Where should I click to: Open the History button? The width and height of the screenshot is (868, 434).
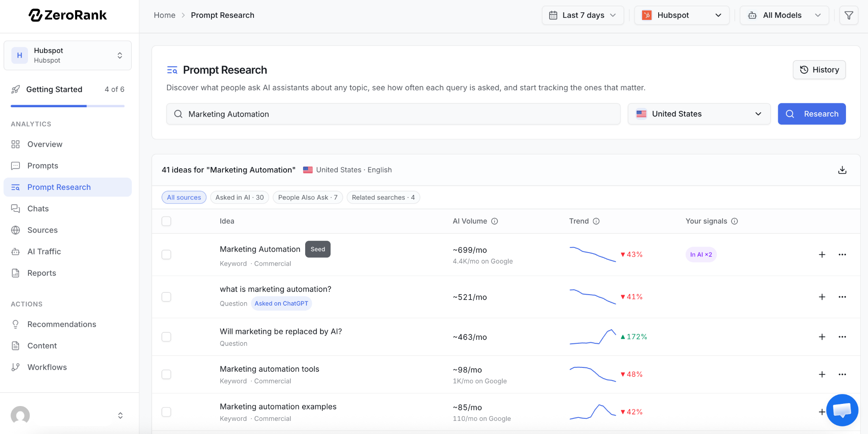pyautogui.click(x=819, y=70)
